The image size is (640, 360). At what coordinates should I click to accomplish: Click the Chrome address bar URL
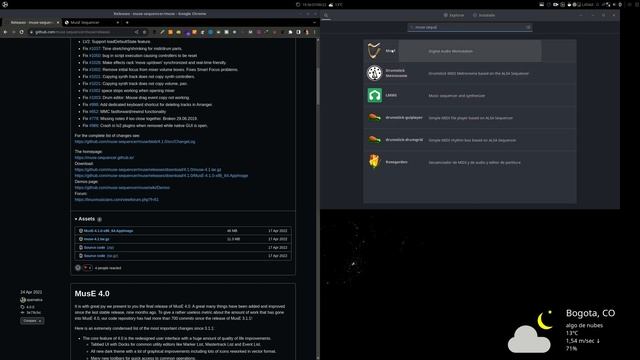pos(73,32)
